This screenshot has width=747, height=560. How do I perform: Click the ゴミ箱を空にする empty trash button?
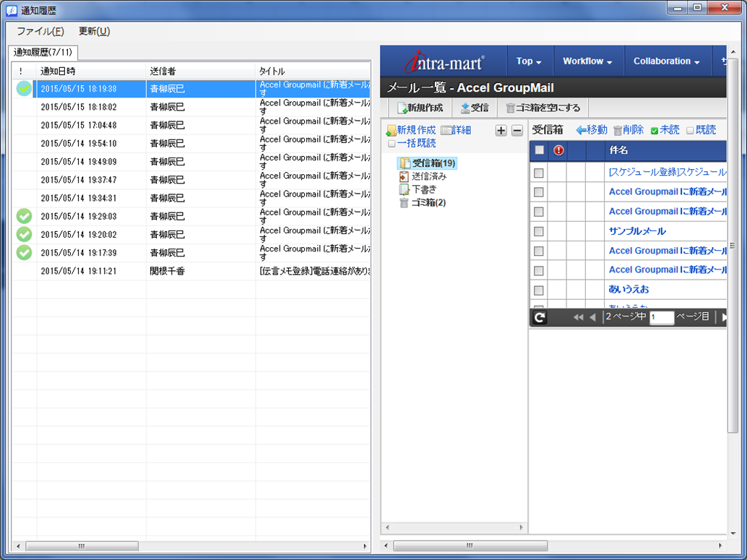pos(542,108)
